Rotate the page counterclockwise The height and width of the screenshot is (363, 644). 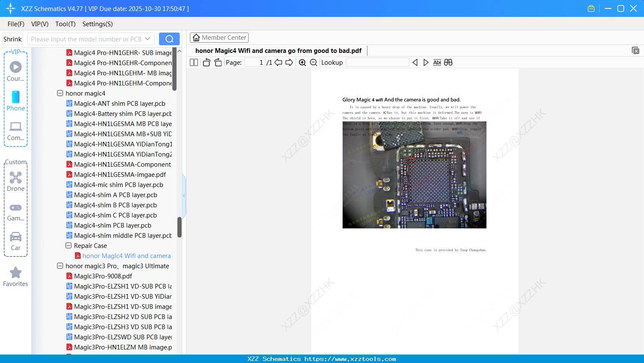click(206, 63)
